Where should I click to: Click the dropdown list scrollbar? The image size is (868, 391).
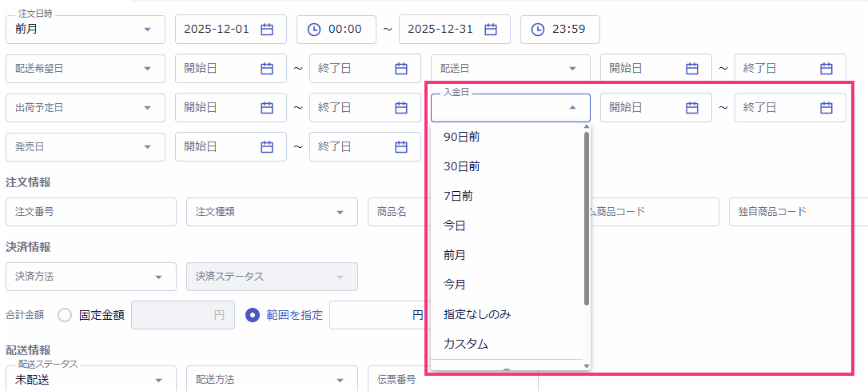[587, 216]
